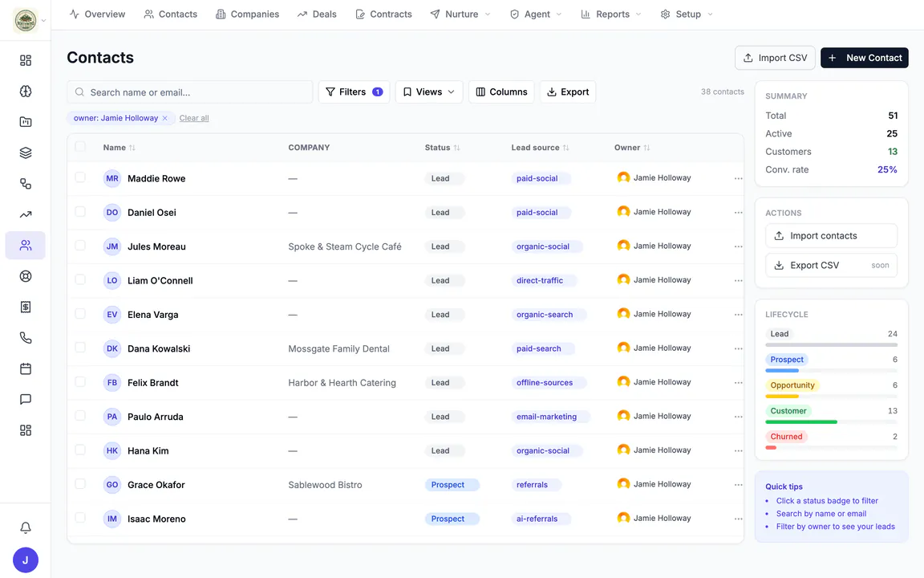The height and width of the screenshot is (578, 924).
Task: Check the box for Isaac Moreno
Action: click(80, 518)
